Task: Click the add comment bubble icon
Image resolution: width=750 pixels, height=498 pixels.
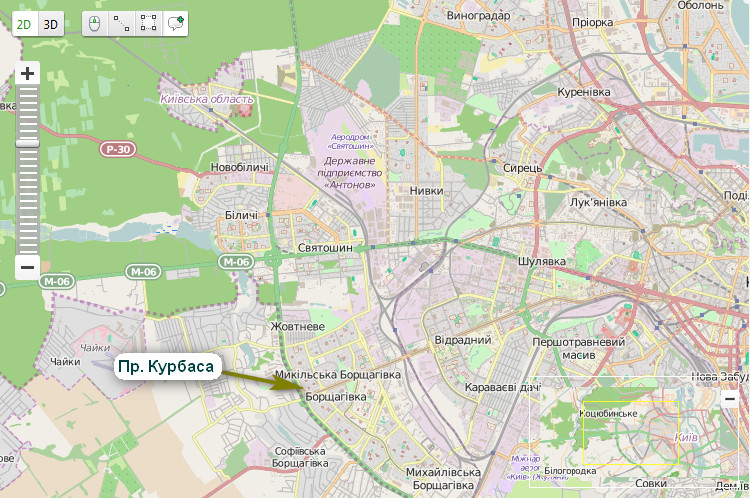Action: [x=175, y=24]
